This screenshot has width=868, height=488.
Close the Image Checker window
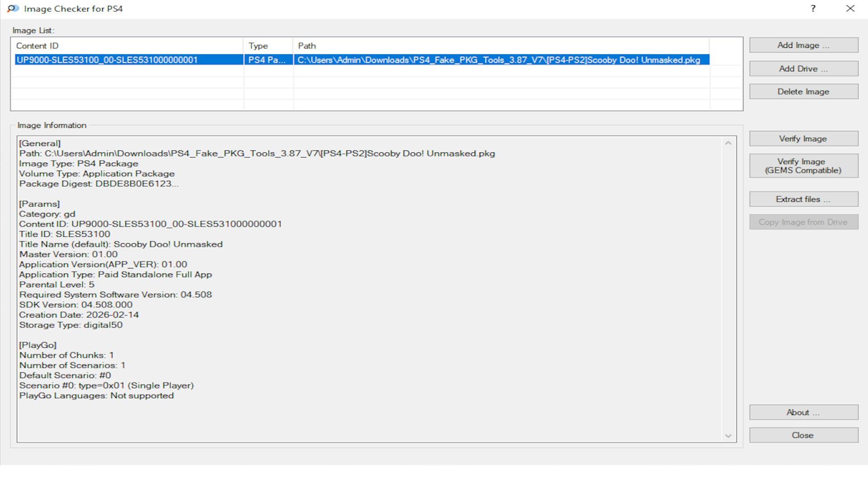(850, 9)
